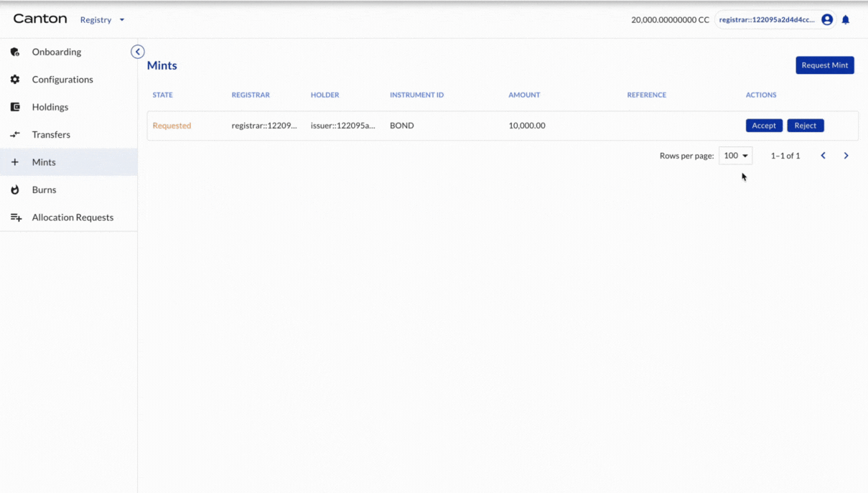
Task: Collapse the sidebar with the chevron button
Action: (138, 52)
